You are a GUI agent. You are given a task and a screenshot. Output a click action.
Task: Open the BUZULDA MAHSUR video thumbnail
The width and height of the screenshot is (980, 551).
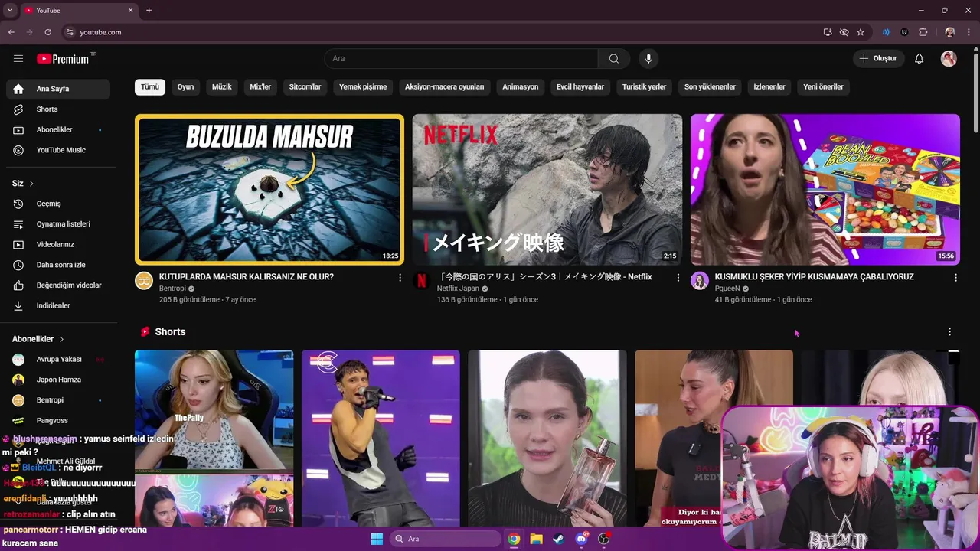pos(269,189)
